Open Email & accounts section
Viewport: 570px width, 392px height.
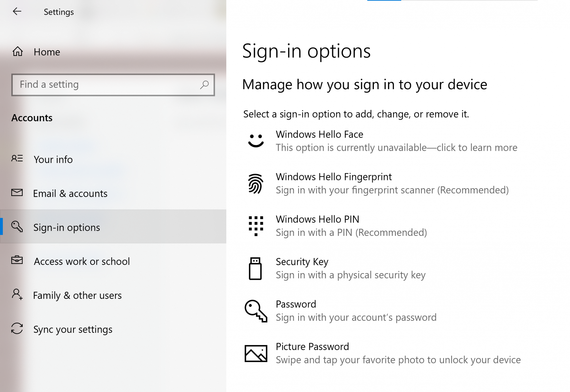[x=113, y=193]
